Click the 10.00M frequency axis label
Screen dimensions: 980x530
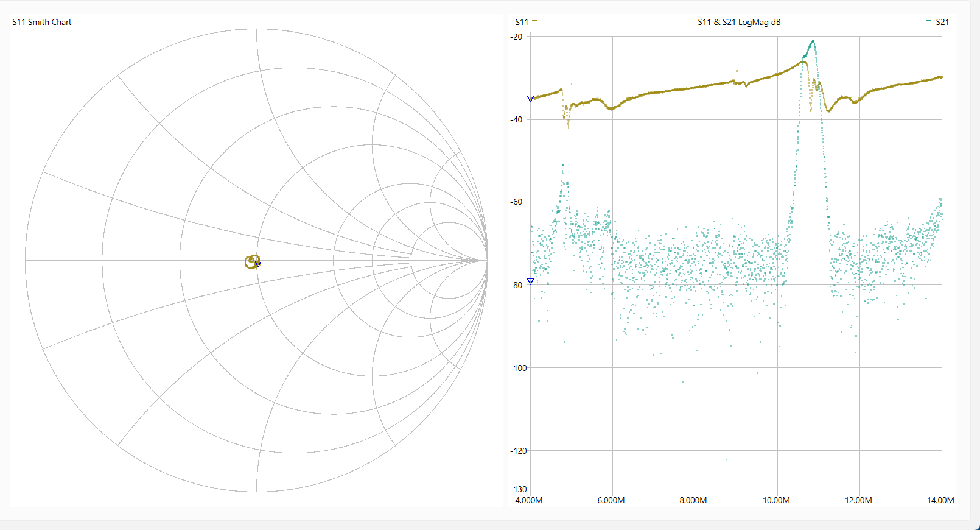[x=776, y=500]
